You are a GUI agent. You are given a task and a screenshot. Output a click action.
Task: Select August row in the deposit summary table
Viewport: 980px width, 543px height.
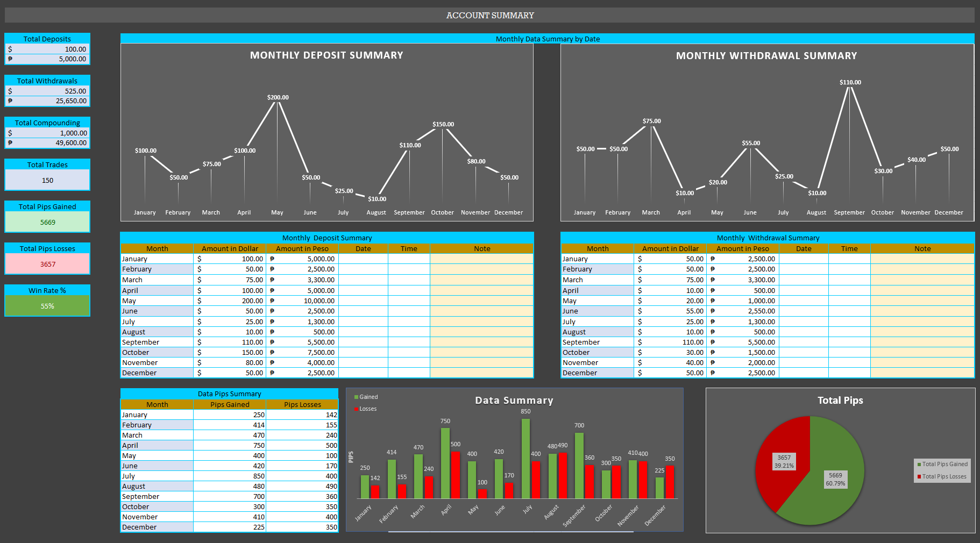click(327, 332)
